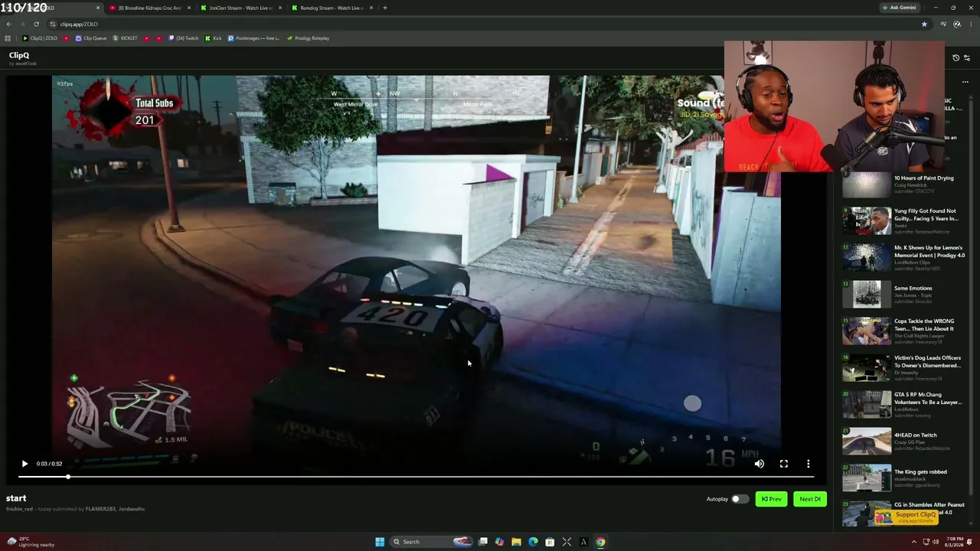
Task: Open 'Mr. K Shows Up for Lemon's Memorial' clip
Action: click(x=904, y=258)
